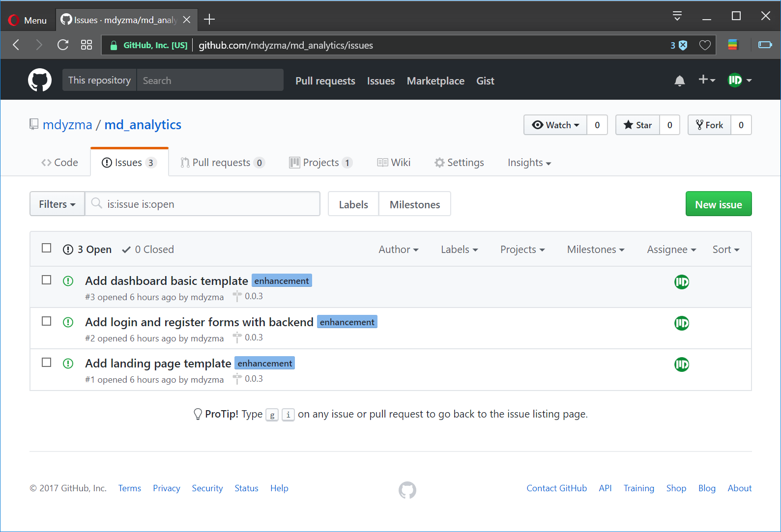Open Gist in top navigation

[485, 81]
